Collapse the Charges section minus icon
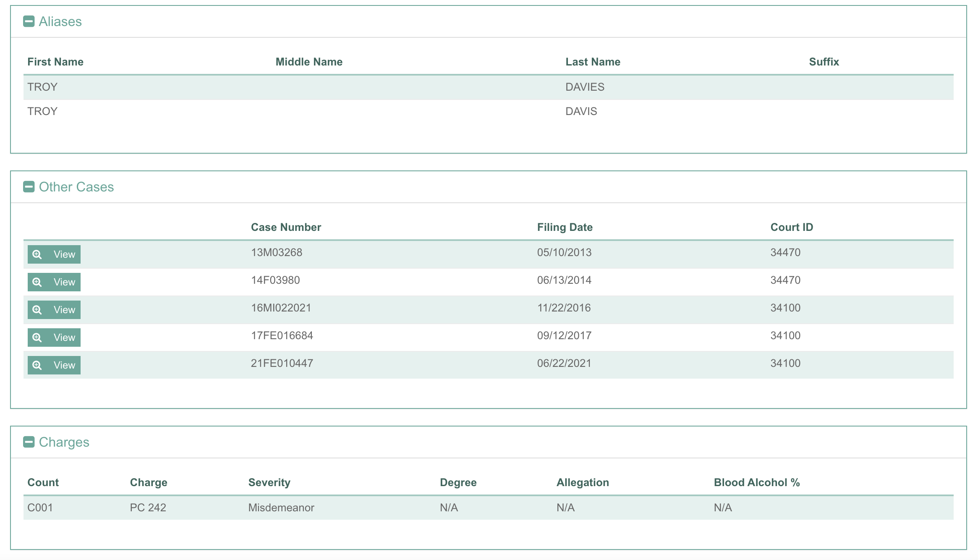978x560 pixels. (x=29, y=442)
